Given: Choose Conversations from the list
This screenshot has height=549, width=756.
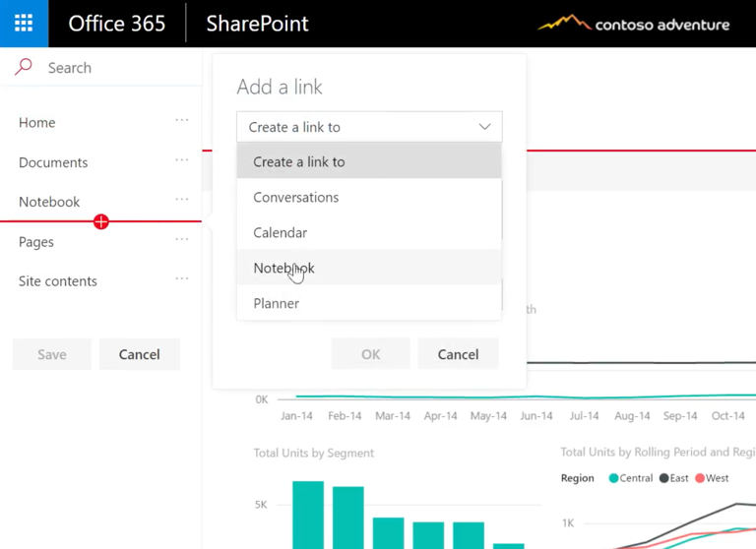Looking at the screenshot, I should (369, 197).
